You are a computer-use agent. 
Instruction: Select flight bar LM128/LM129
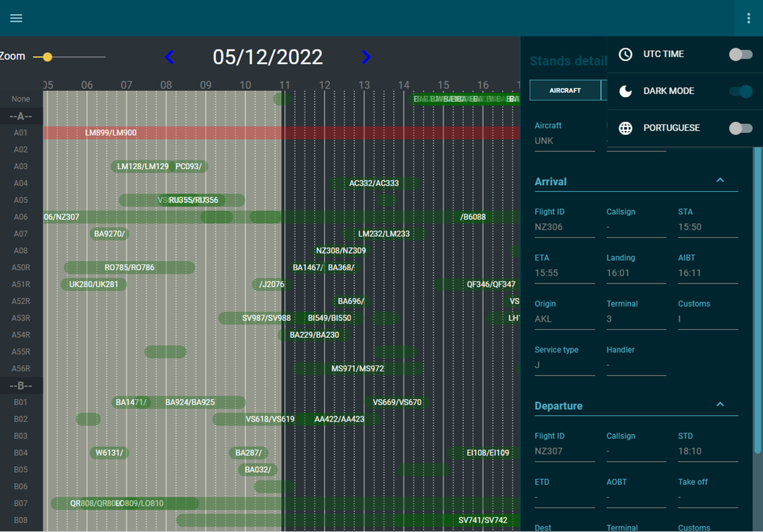point(143,167)
